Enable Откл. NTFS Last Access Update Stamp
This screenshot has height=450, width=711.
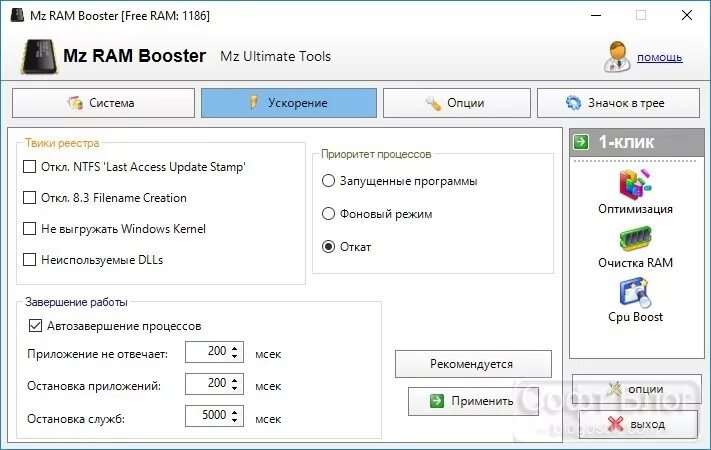(x=29, y=166)
